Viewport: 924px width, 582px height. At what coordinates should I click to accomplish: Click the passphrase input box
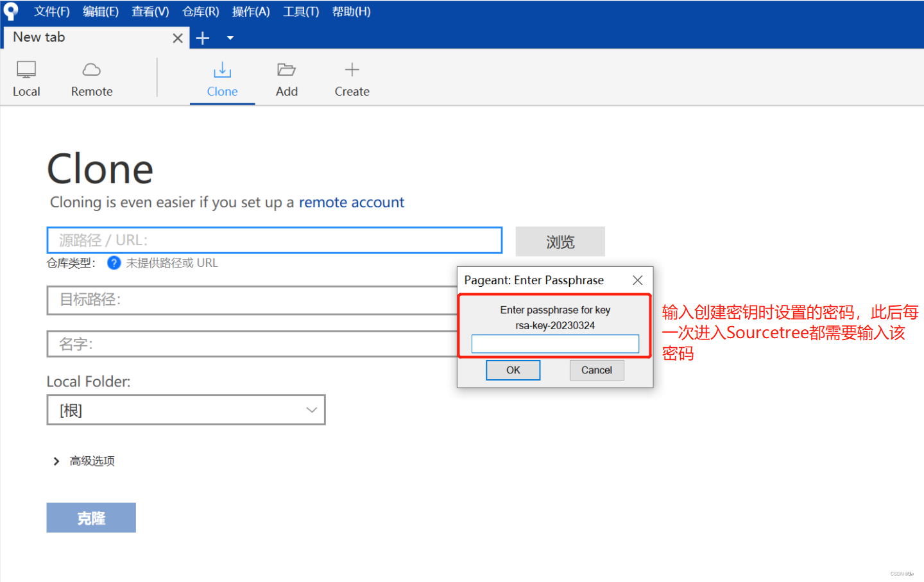555,344
